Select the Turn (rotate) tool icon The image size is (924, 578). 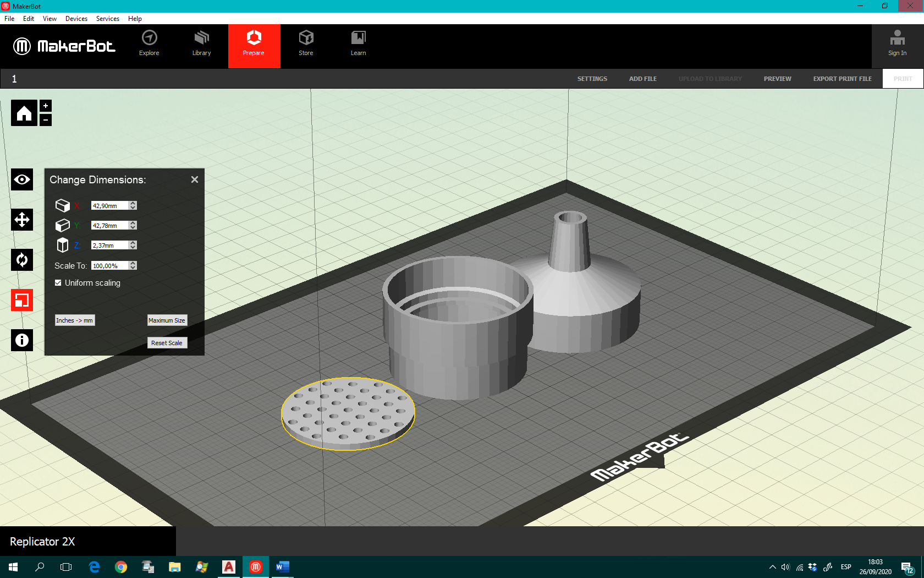22,260
